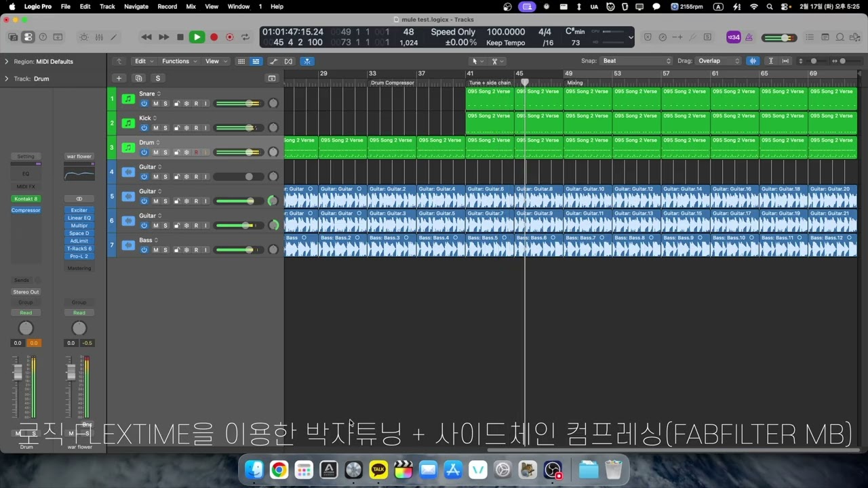Open the View dropdown in Tracks area
Image resolution: width=868 pixels, height=488 pixels.
tap(216, 61)
